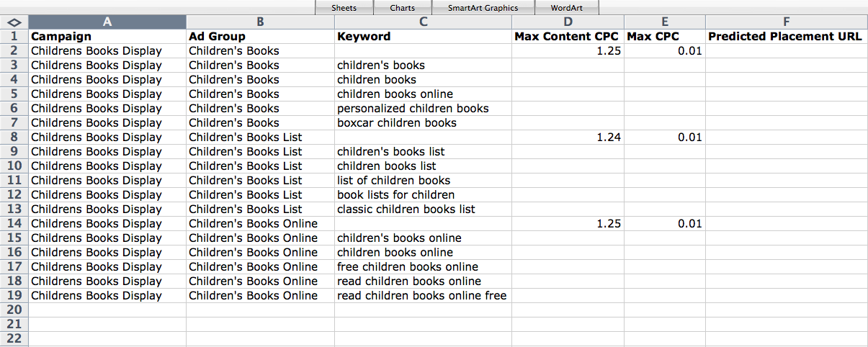
Task: Click 'read children books online free' cell
Action: (x=423, y=295)
